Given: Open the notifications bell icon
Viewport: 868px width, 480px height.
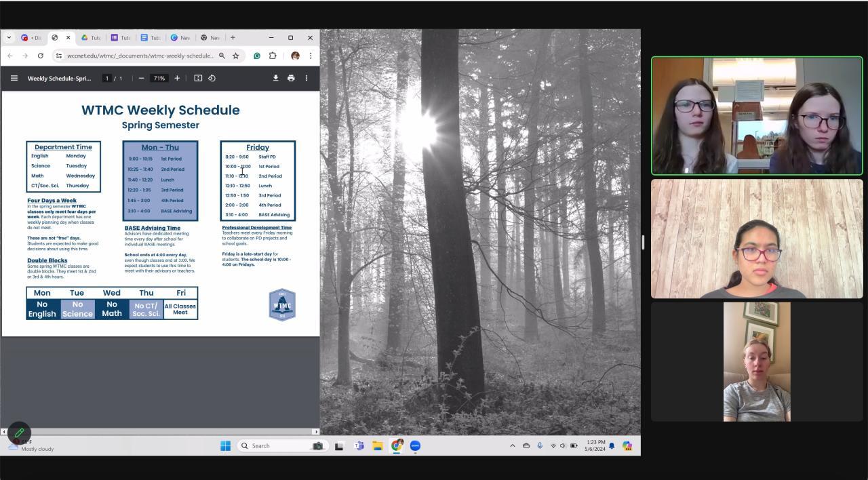Looking at the screenshot, I should pyautogui.click(x=612, y=445).
